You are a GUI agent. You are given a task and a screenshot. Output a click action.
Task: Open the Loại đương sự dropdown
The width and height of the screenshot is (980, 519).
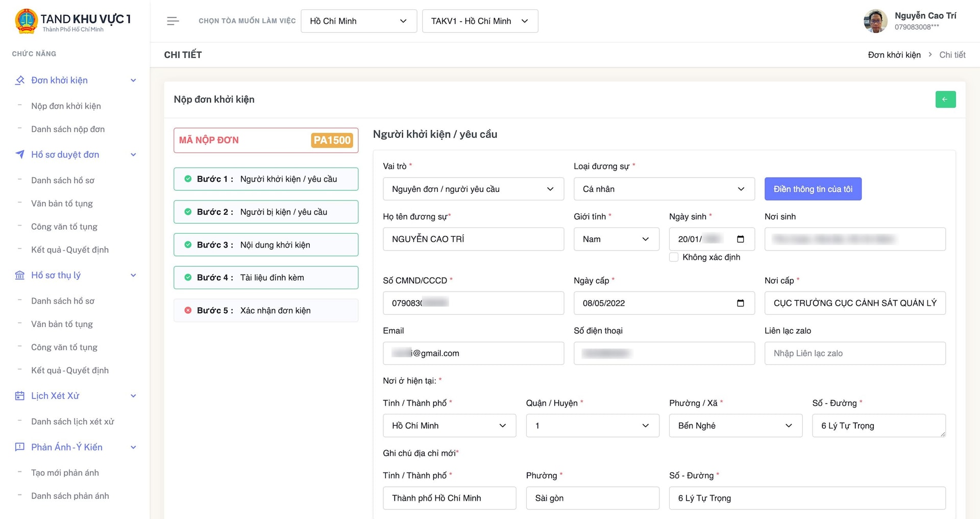664,189
